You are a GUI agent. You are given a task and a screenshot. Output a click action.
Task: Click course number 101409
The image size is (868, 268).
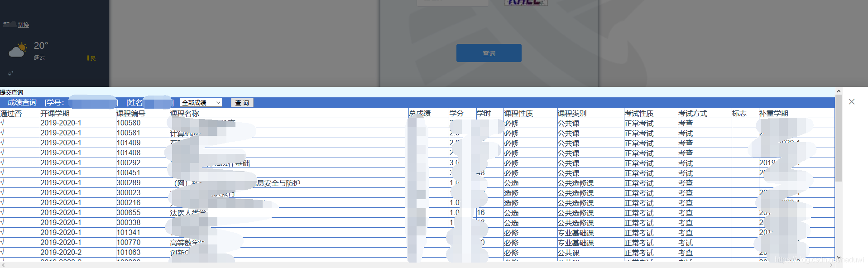tap(129, 143)
